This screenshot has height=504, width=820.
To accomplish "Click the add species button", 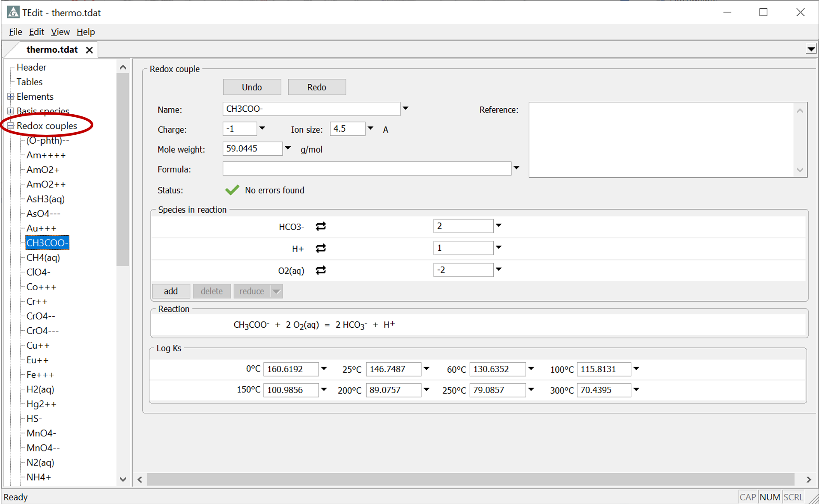I will click(171, 291).
